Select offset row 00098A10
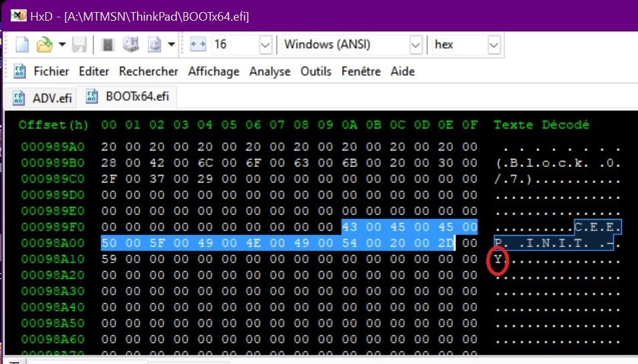Image resolution: width=638 pixels, height=364 pixels. (x=53, y=259)
